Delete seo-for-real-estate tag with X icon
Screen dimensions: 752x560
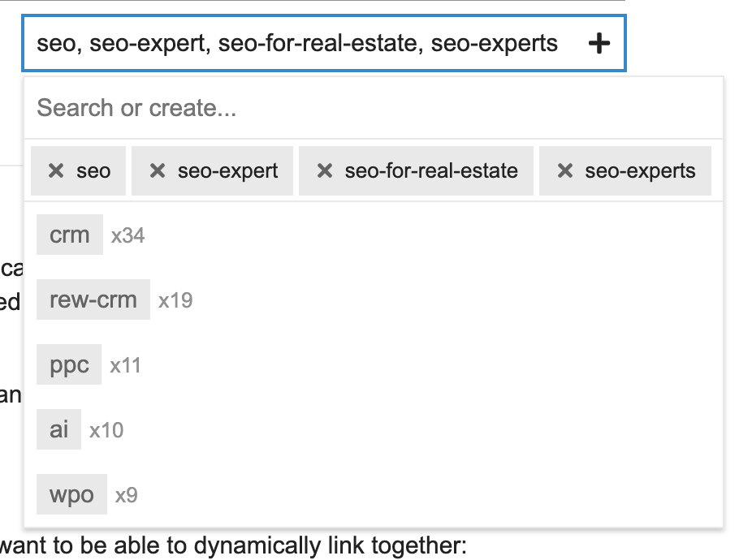pos(325,171)
